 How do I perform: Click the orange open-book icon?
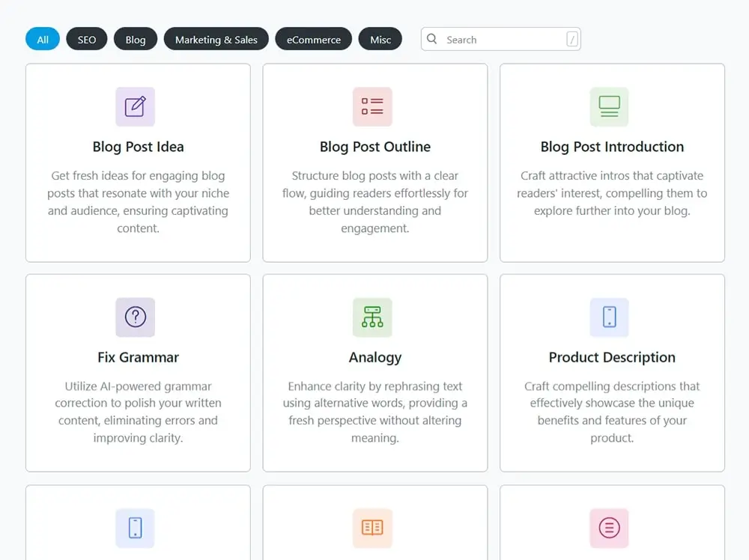click(x=372, y=528)
